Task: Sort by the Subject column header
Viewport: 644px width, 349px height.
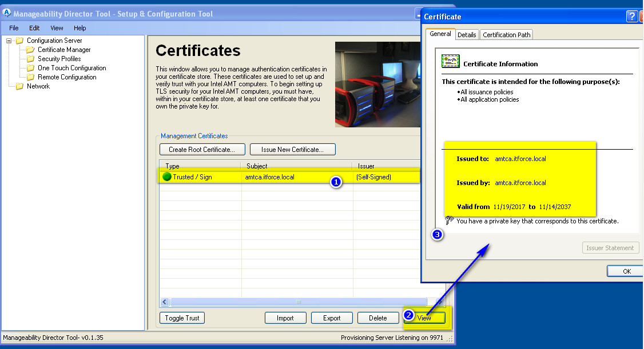Action: point(296,166)
